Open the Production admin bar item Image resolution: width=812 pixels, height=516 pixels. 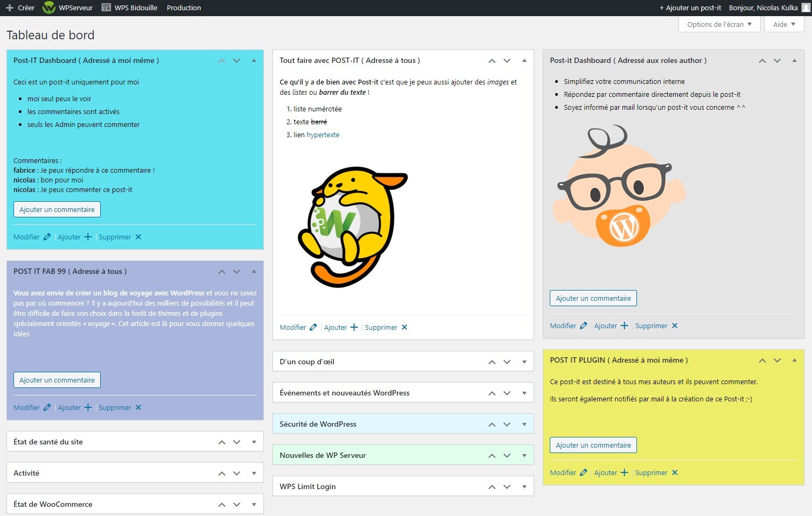(184, 8)
